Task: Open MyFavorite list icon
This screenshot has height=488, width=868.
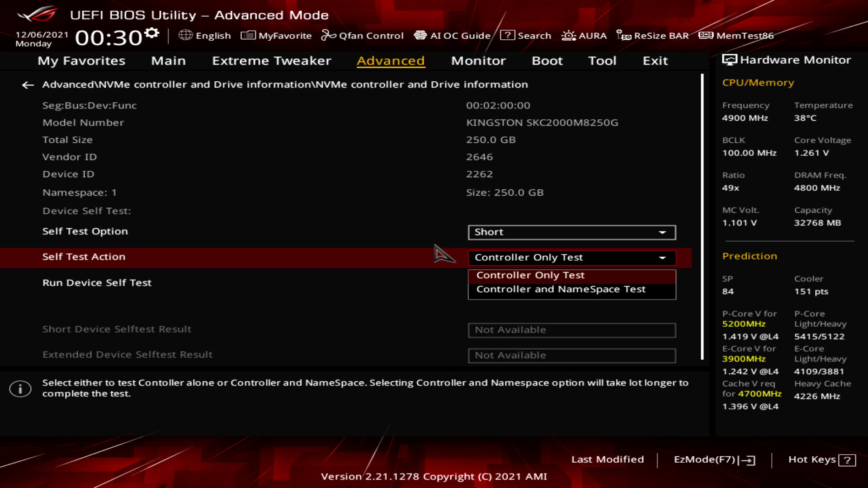Action: point(248,35)
